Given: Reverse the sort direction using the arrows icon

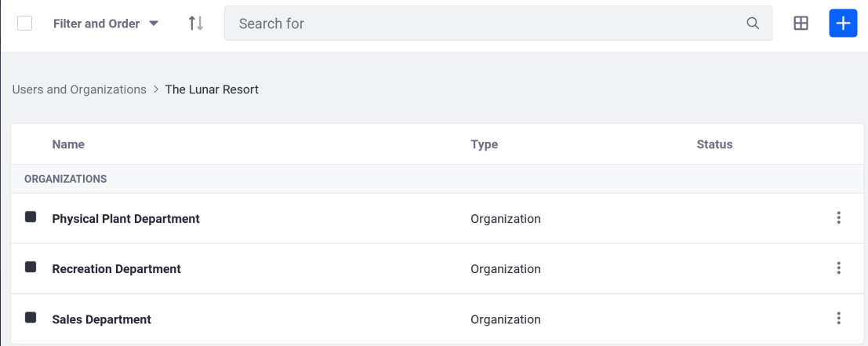Looking at the screenshot, I should [196, 24].
